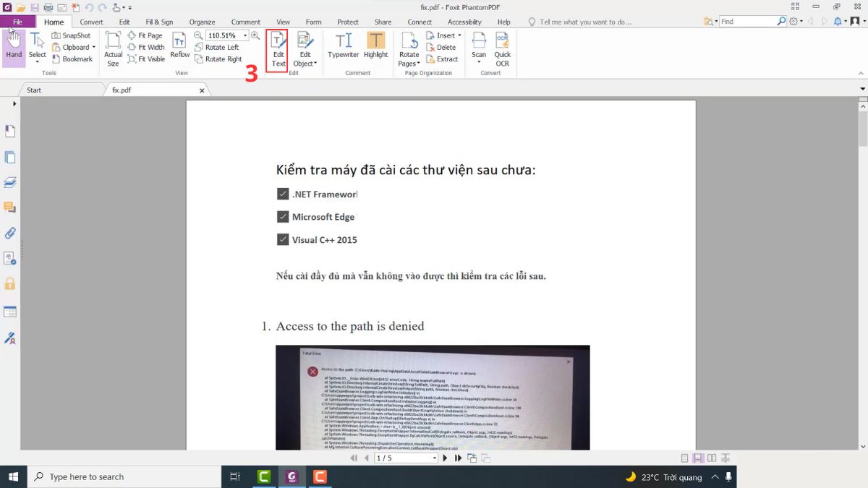The height and width of the screenshot is (488, 868).
Task: Open the Windows Start menu
Action: (14, 476)
